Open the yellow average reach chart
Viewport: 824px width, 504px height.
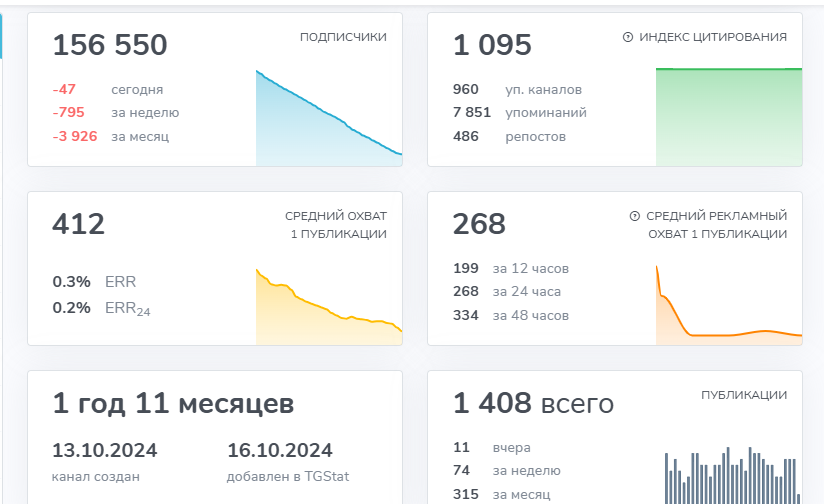[x=329, y=307]
